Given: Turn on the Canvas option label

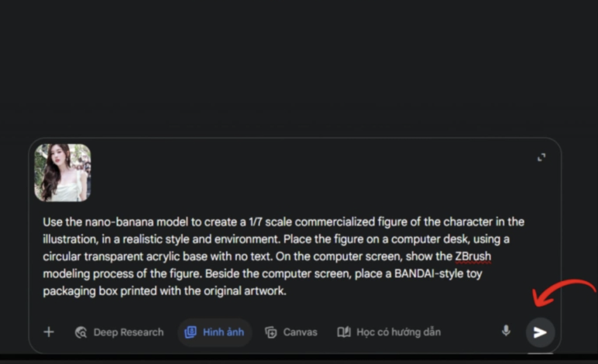Looking at the screenshot, I should [300, 332].
